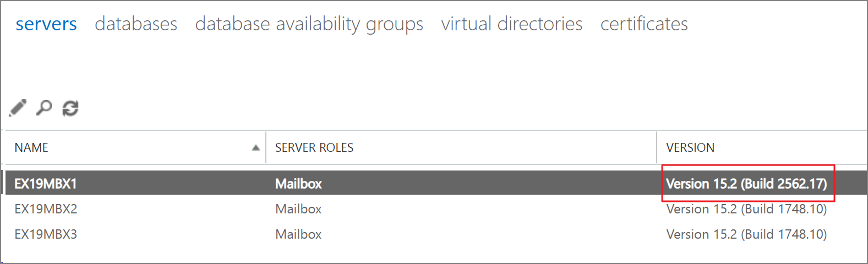The image size is (868, 264).
Task: Click Mailbox role of EX19MBX2
Action: [x=298, y=209]
